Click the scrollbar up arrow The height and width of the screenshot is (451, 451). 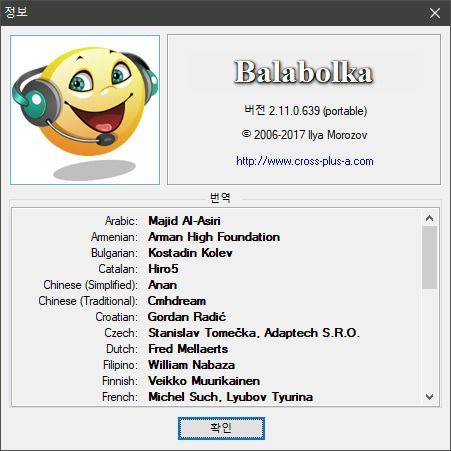click(429, 218)
